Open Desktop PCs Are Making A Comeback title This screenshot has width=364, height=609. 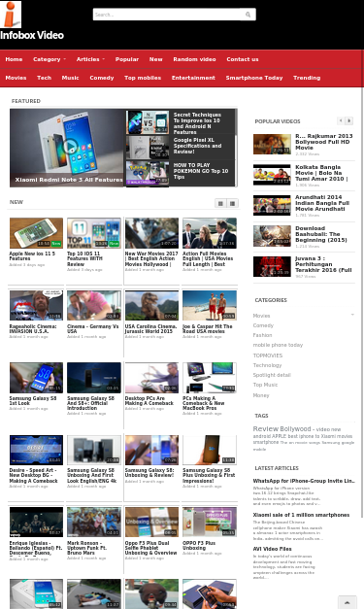point(149,401)
